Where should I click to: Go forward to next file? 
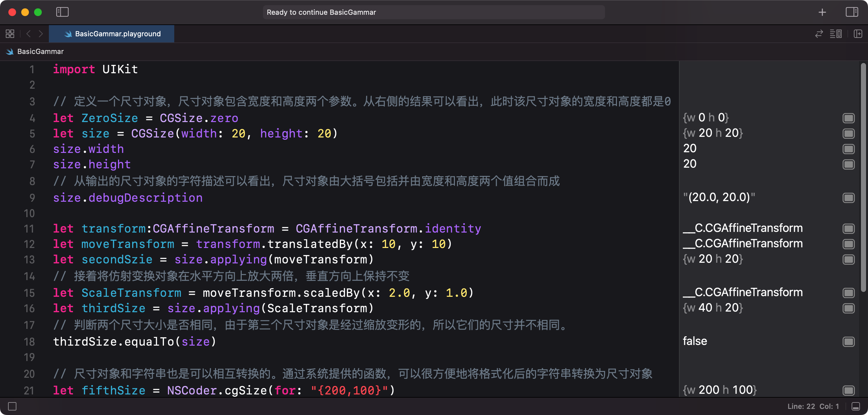tap(41, 34)
